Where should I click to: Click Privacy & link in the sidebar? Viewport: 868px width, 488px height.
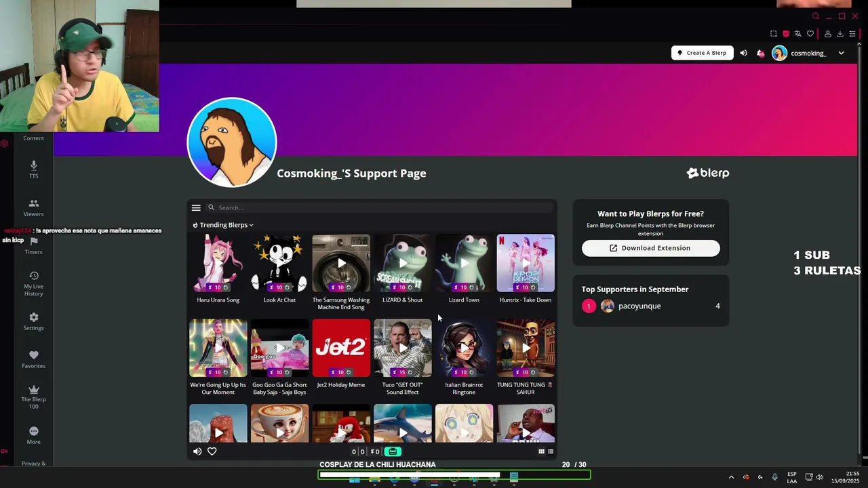[33, 464]
